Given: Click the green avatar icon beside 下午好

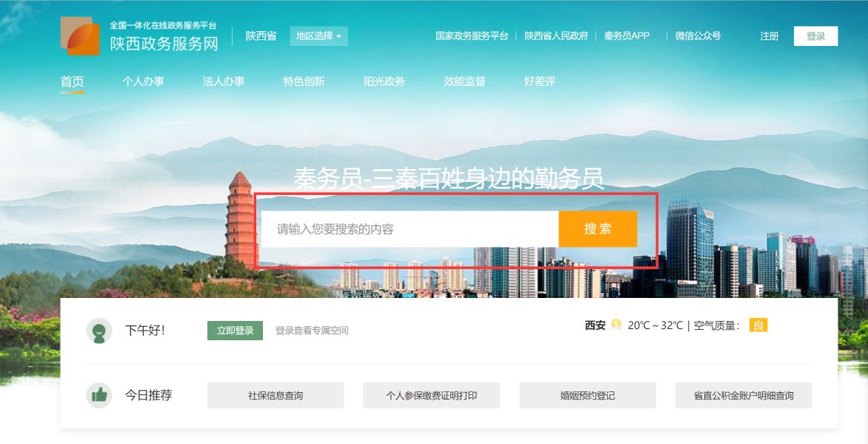Looking at the screenshot, I should pyautogui.click(x=99, y=331).
